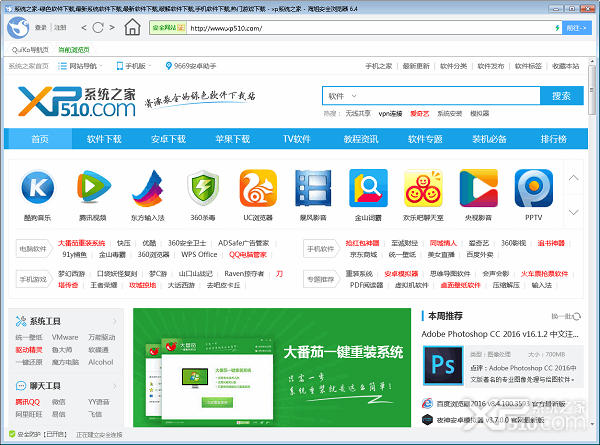Show next icon row with down chevron
Screen dimensions: 600x445
(x=573, y=212)
